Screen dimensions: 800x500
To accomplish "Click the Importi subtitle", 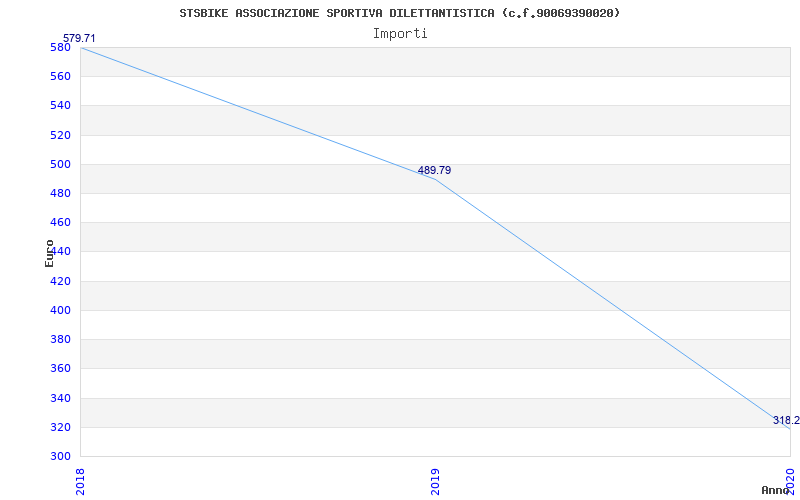I will 400,34.
